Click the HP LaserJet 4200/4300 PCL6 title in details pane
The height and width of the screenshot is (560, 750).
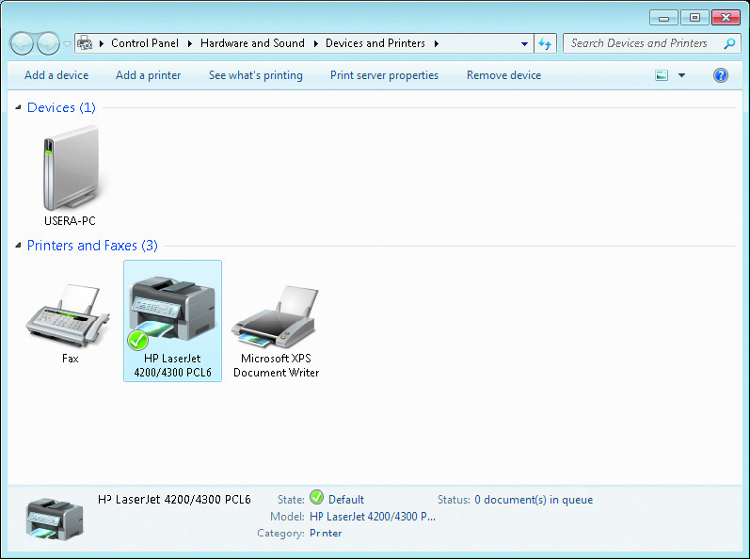click(174, 500)
